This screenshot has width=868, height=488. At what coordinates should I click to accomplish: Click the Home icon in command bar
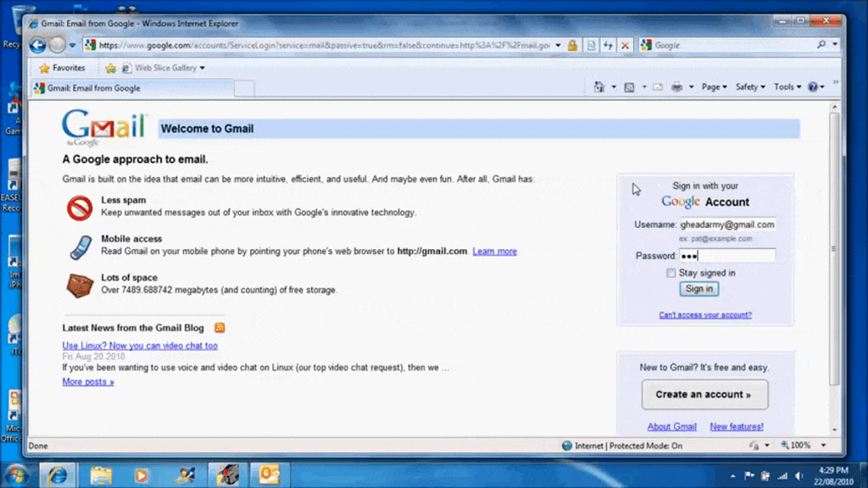(x=599, y=87)
